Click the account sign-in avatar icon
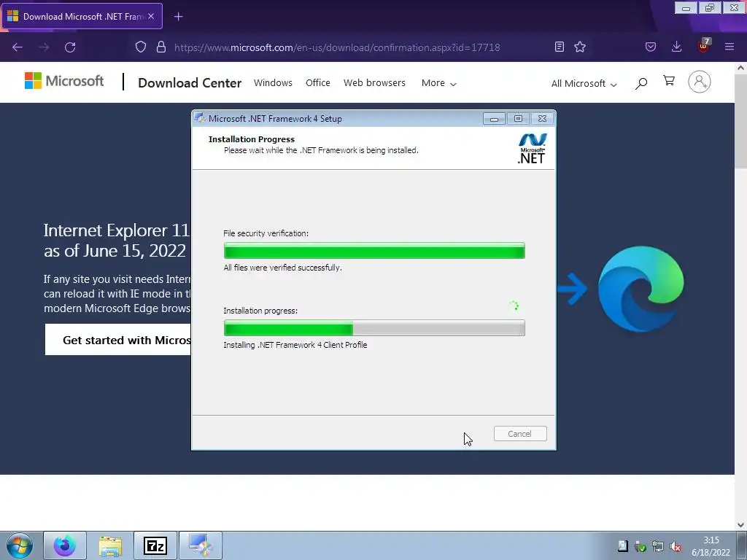747x560 pixels. click(700, 82)
